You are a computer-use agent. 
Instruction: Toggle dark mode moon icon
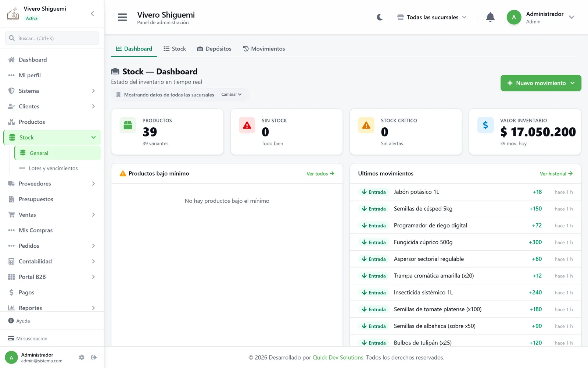(x=380, y=17)
